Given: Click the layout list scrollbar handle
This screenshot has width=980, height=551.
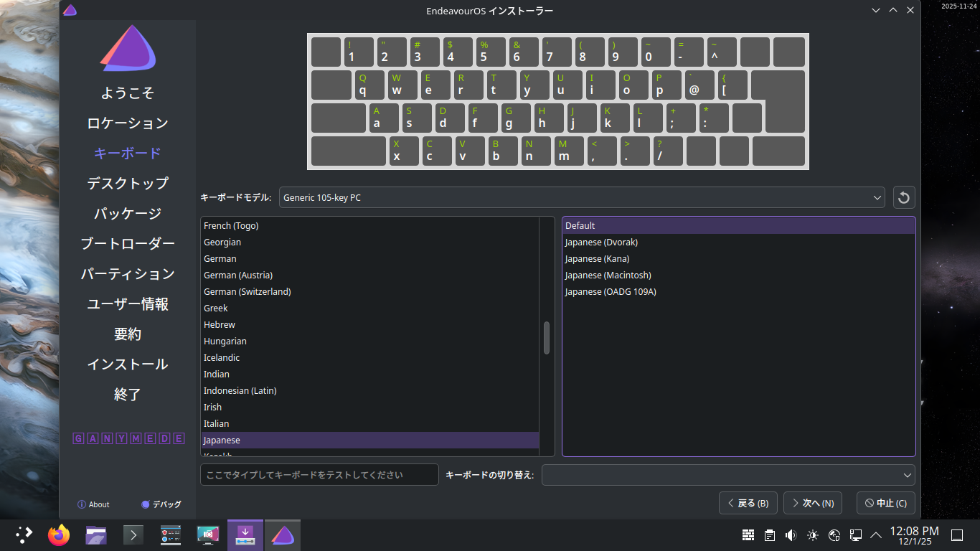Looking at the screenshot, I should coord(547,338).
